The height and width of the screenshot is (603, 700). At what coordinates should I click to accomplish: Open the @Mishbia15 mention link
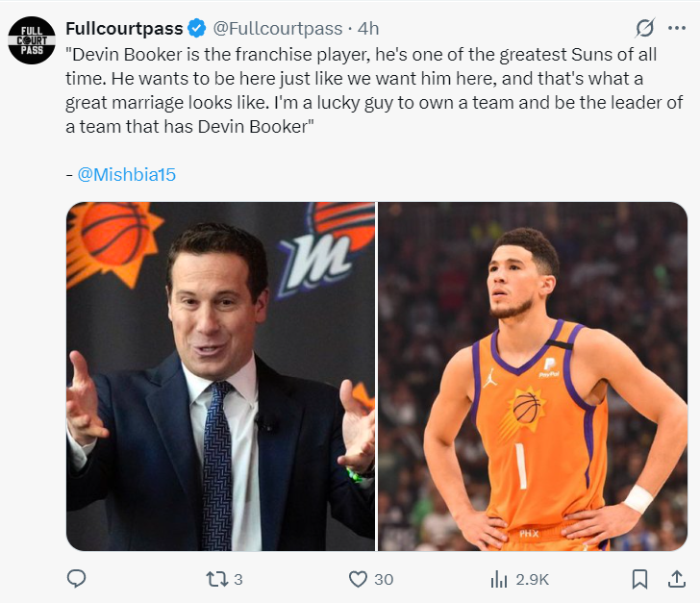126,175
